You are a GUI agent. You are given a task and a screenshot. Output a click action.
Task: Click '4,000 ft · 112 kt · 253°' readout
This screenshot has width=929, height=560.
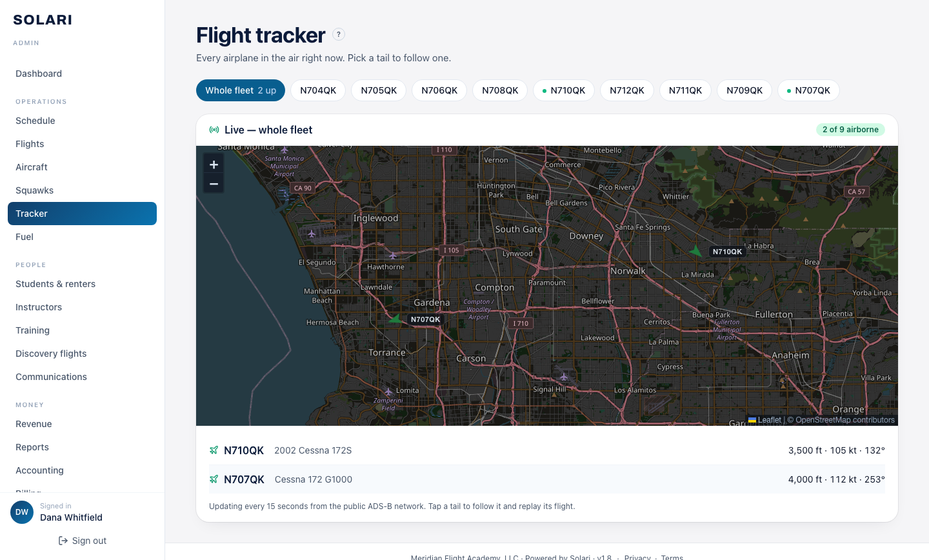click(837, 479)
